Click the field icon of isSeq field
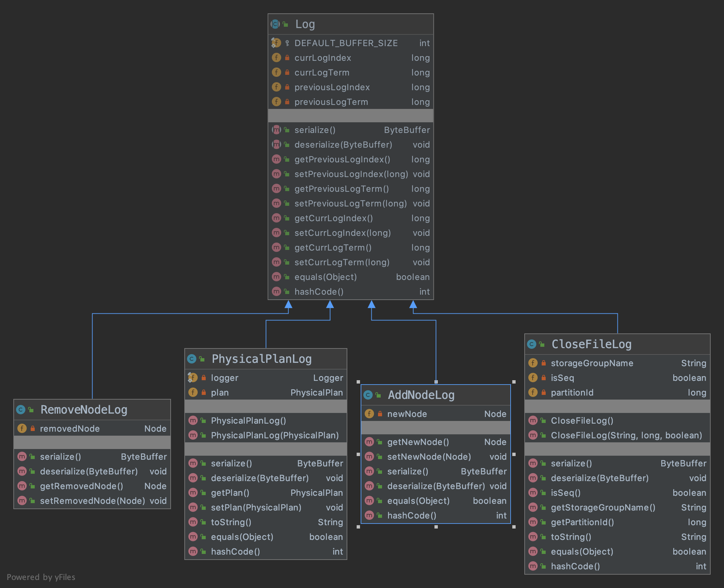Viewport: 724px width, 588px height. 533,378
